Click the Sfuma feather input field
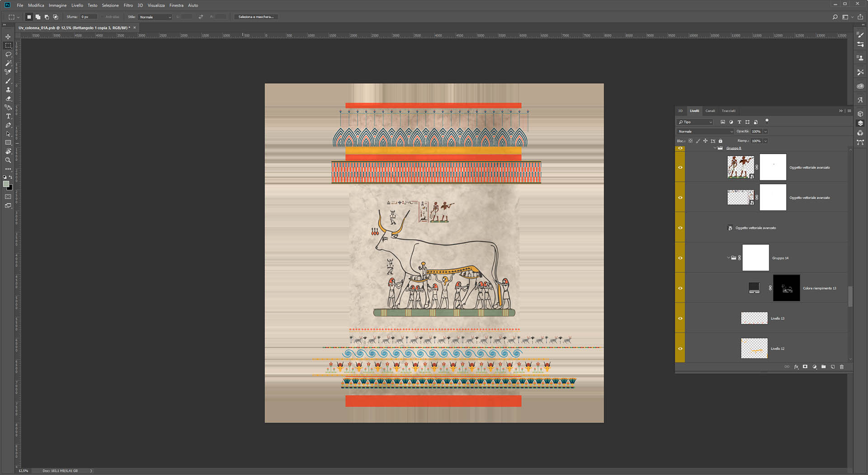 (88, 17)
